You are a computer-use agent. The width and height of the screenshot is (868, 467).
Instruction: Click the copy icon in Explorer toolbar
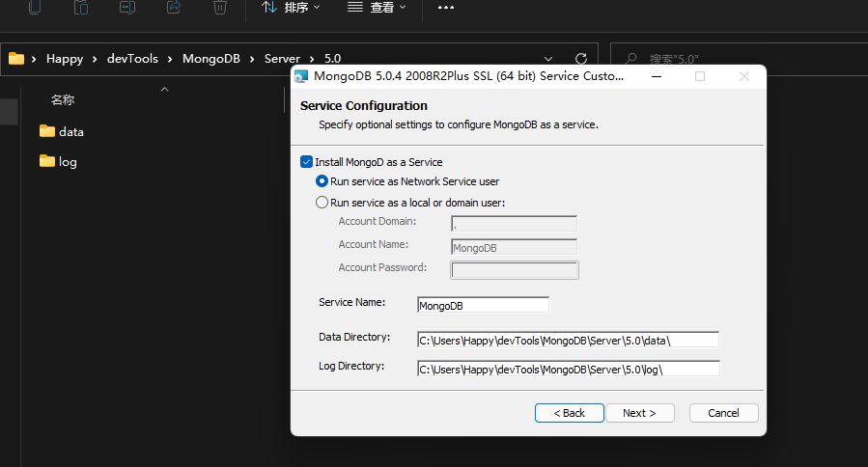pos(35,7)
